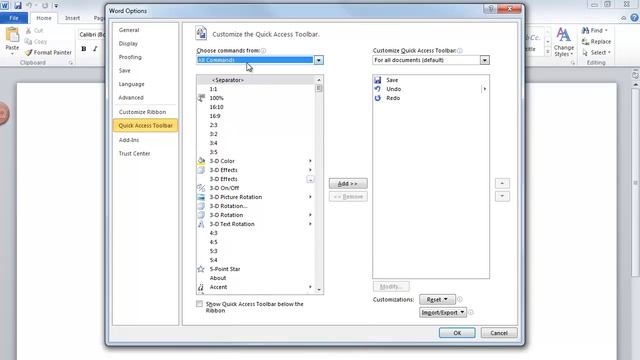
Task: Select Undo in the toolbar list
Action: coord(431,89)
